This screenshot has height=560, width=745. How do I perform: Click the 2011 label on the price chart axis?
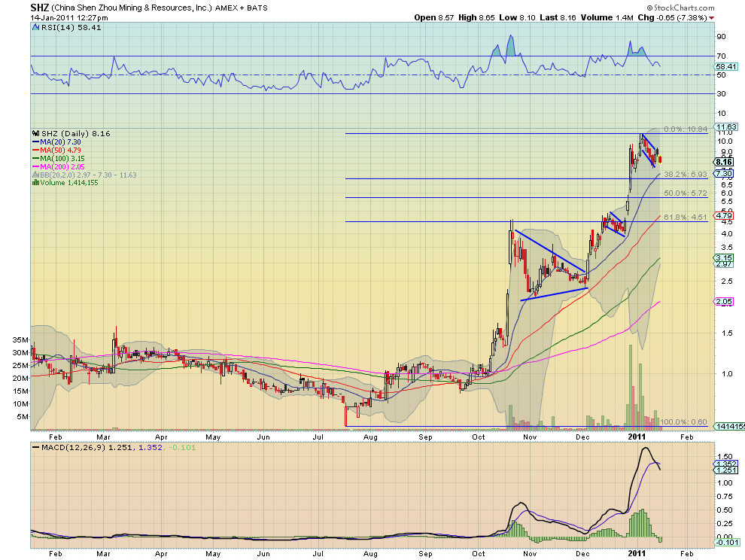(x=637, y=437)
